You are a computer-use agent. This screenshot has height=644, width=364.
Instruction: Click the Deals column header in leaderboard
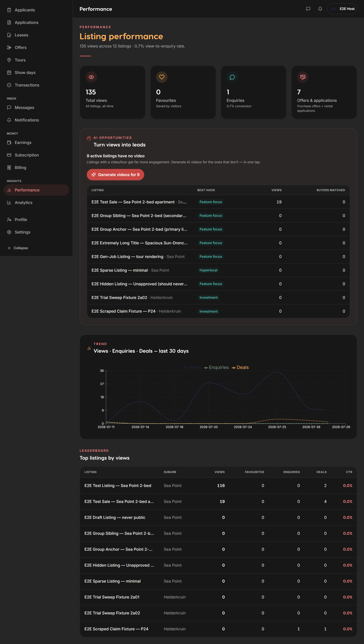pyautogui.click(x=321, y=472)
